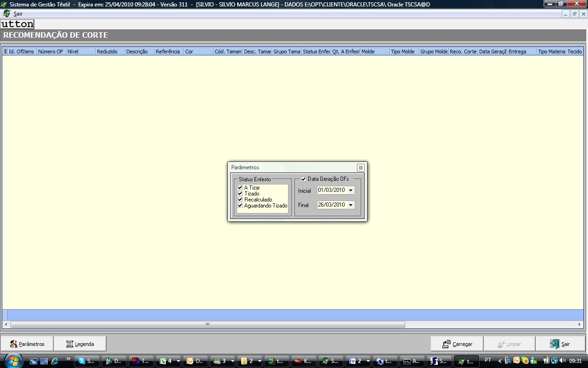Open the Sair menu in menu bar
The height and width of the screenshot is (368, 588).
pos(18,14)
